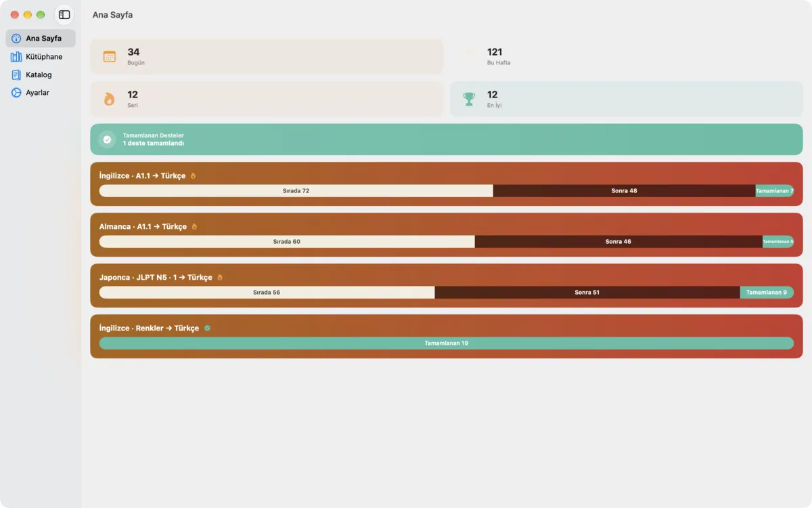Open the İngilizce · Renkler → Türkçe deck title

coord(149,328)
